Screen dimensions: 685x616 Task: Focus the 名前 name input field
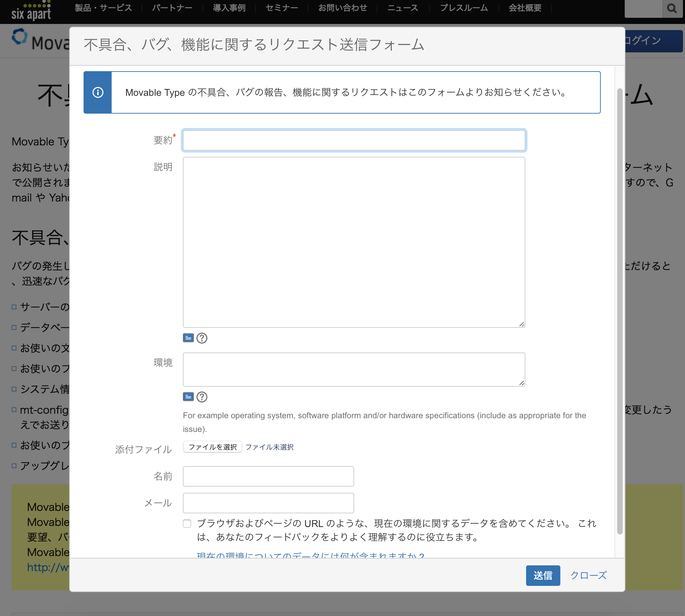(269, 476)
